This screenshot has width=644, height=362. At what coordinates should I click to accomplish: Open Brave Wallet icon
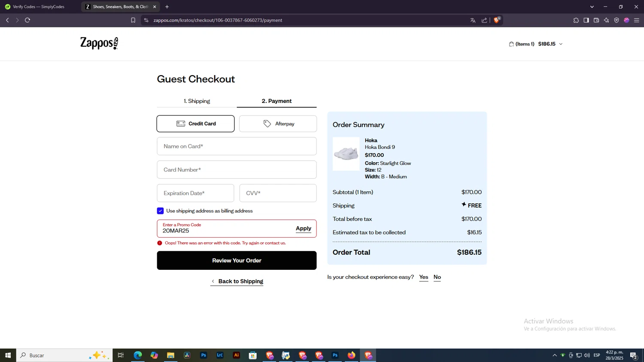[x=596, y=20]
